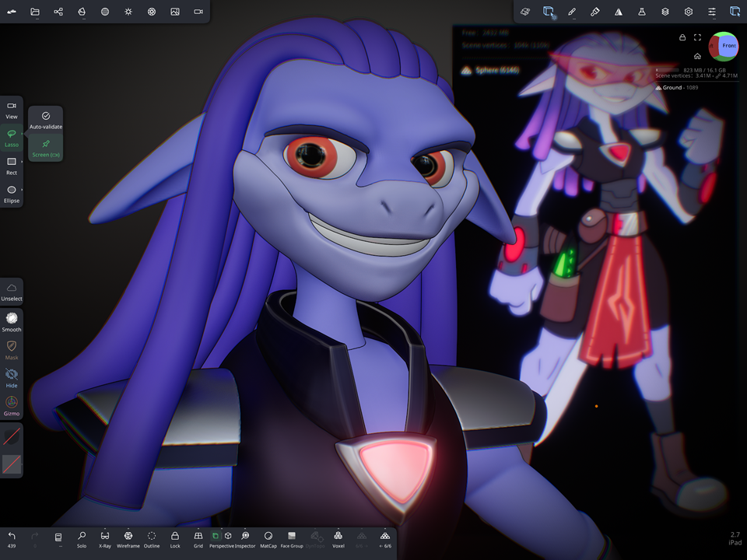Toggle Outline display
Image resolution: width=747 pixels, height=560 pixels.
(x=152, y=540)
